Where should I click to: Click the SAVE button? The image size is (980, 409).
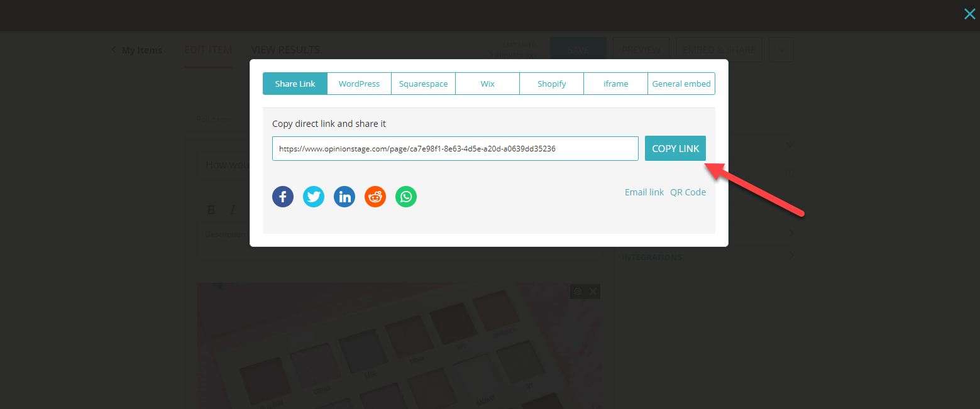pos(578,50)
